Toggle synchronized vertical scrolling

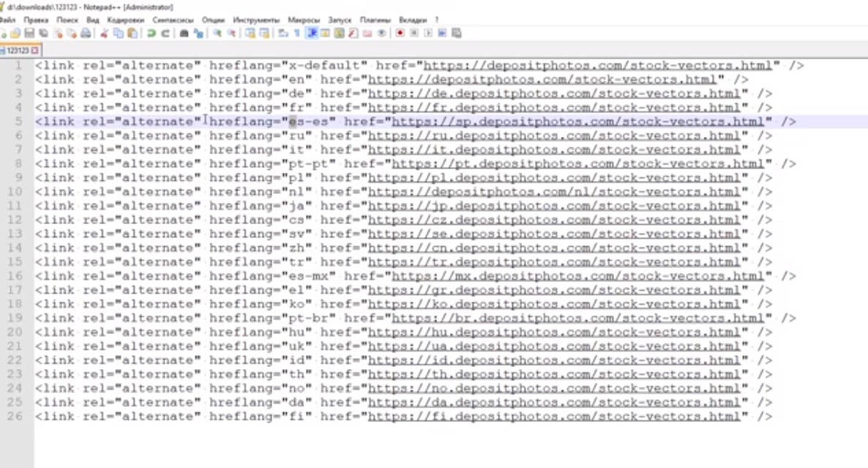[x=250, y=33]
